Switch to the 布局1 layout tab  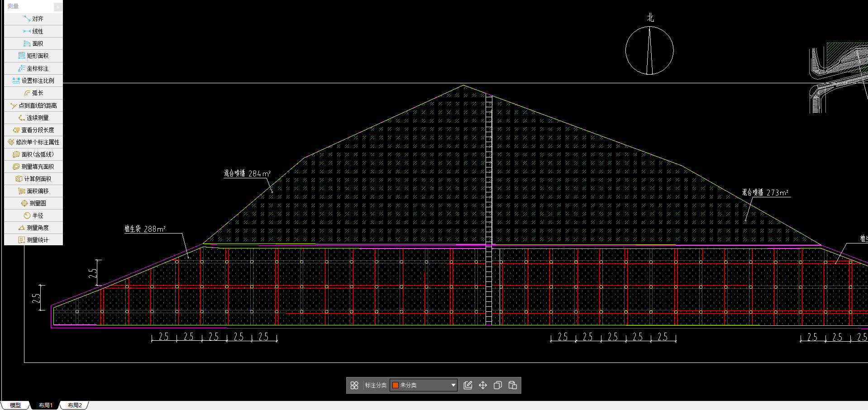coord(46,405)
